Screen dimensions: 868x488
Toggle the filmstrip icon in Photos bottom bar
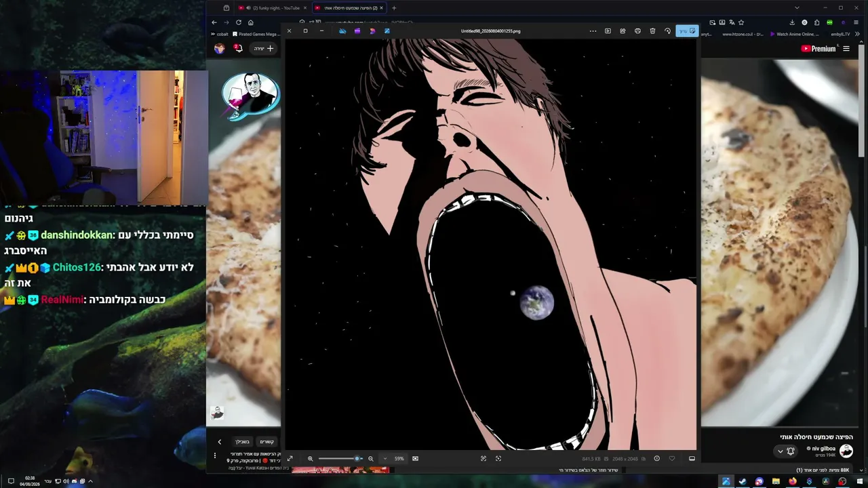pyautogui.click(x=692, y=459)
